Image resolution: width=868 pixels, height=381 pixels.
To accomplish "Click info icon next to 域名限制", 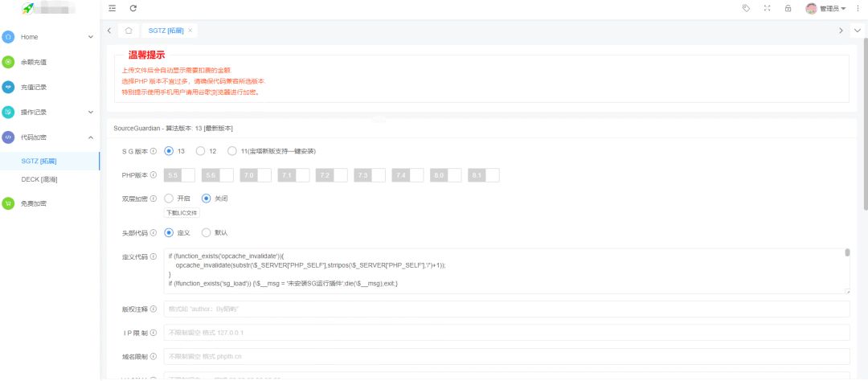I will (x=154, y=357).
